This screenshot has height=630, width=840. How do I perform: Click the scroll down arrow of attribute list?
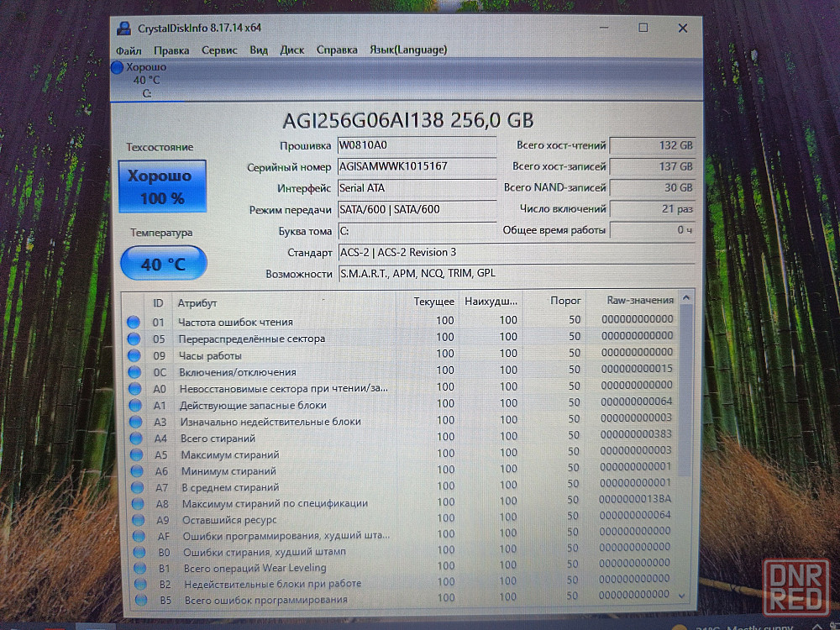coord(682,596)
